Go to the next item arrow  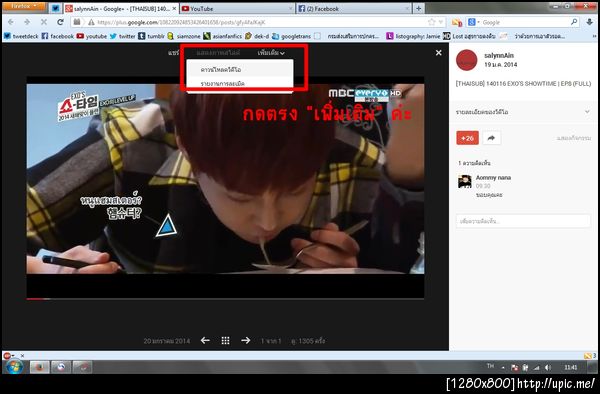tap(246, 340)
